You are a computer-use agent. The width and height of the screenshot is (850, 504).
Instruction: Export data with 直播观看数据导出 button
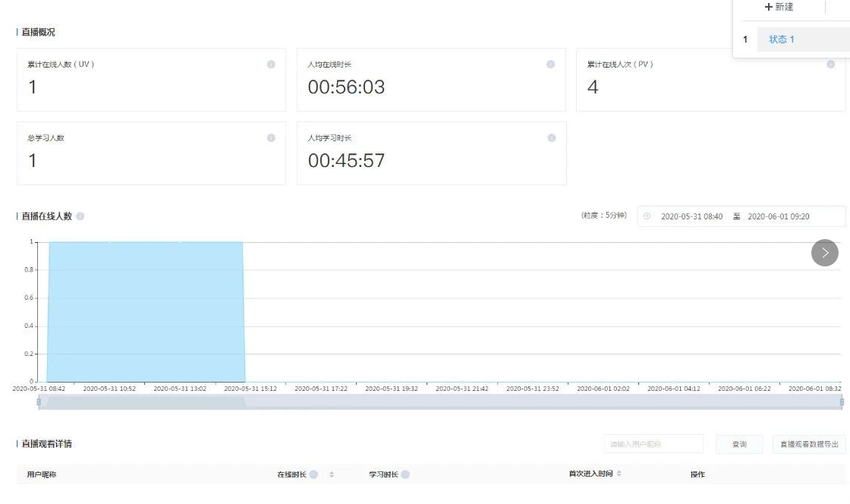[809, 444]
